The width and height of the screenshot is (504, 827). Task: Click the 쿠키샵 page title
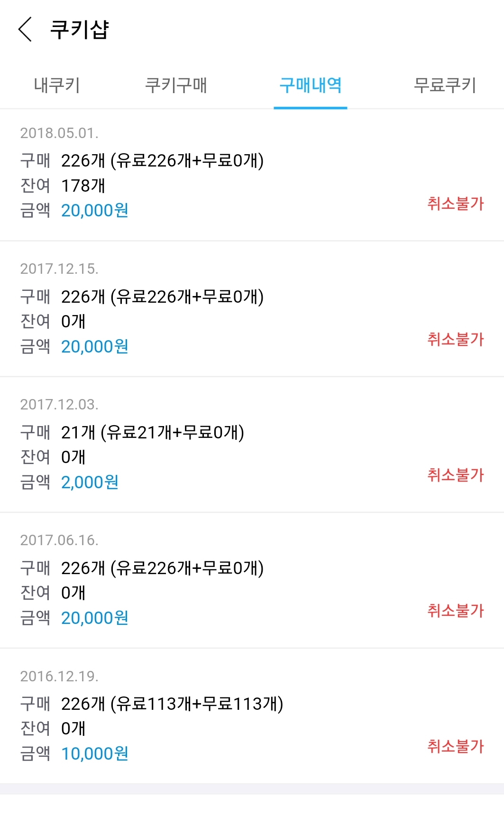pos(80,29)
